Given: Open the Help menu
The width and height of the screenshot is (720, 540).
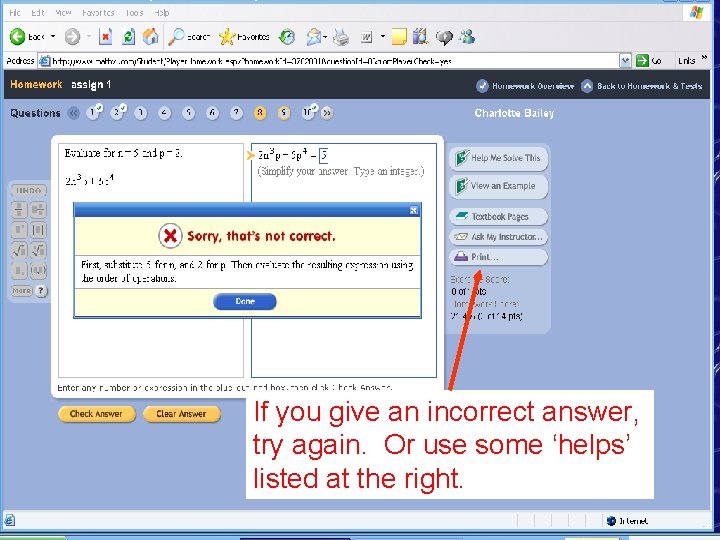Looking at the screenshot, I should (x=162, y=13).
